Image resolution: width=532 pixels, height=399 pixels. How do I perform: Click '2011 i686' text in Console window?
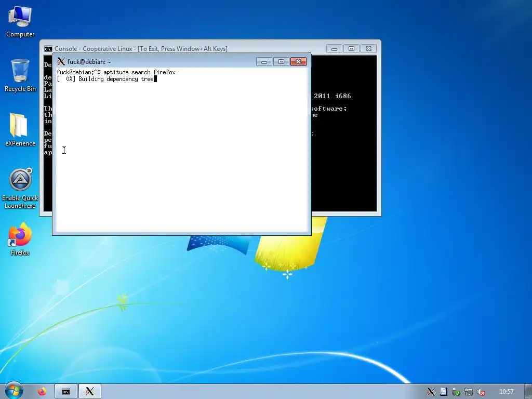[332, 96]
